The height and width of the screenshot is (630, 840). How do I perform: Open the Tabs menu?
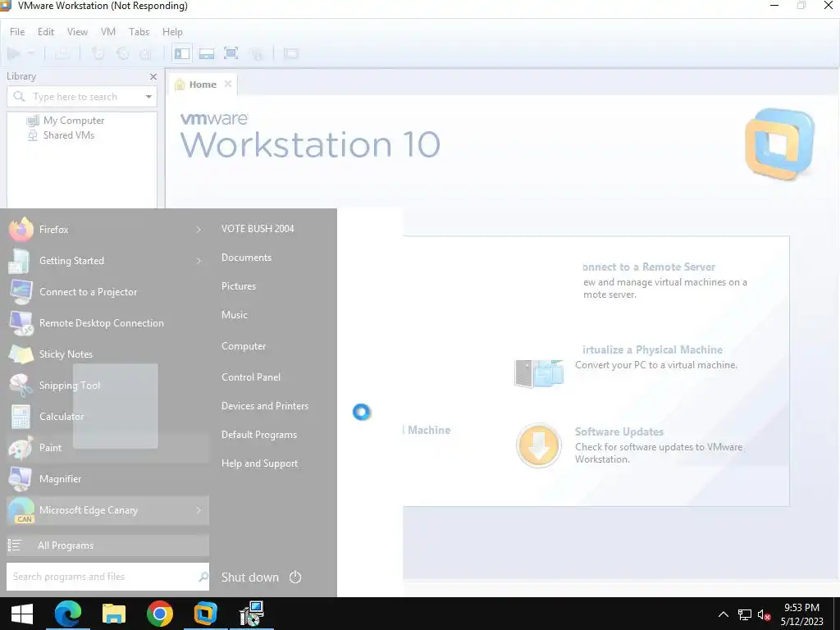pyautogui.click(x=139, y=32)
